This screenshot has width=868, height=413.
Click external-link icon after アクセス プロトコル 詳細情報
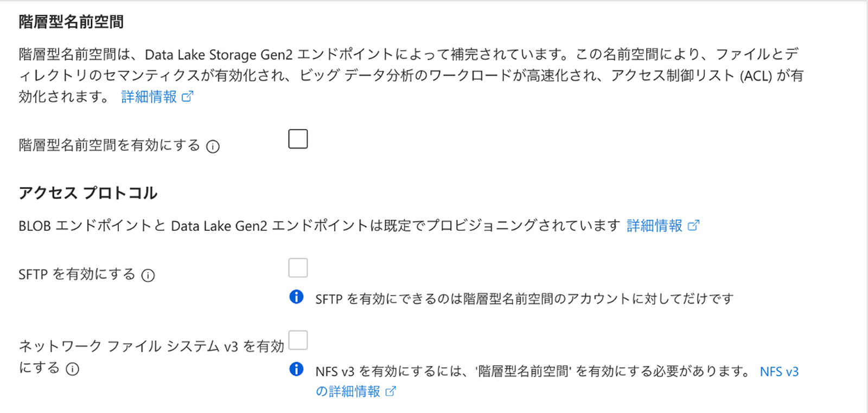pos(693,225)
